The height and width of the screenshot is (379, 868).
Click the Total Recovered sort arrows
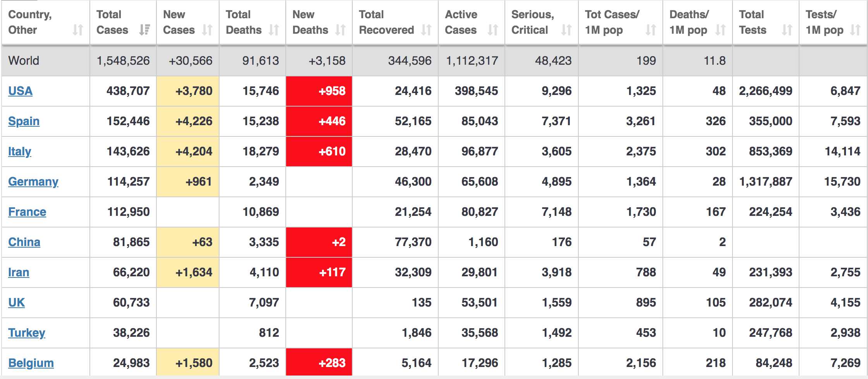(x=427, y=30)
